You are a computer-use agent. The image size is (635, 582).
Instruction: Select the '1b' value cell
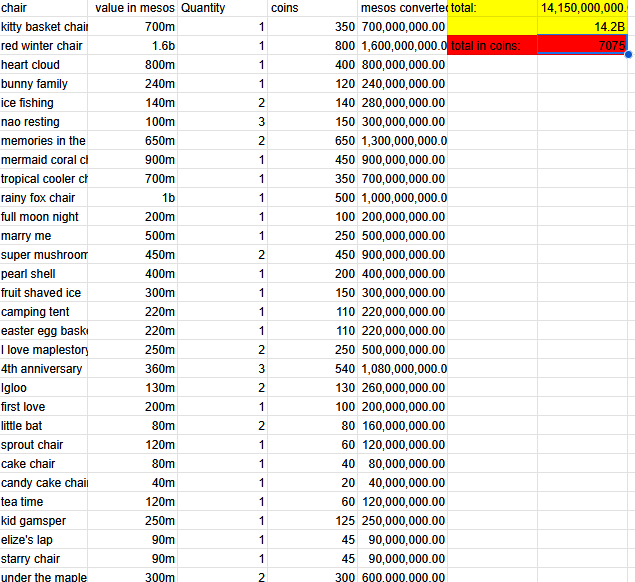pos(133,198)
